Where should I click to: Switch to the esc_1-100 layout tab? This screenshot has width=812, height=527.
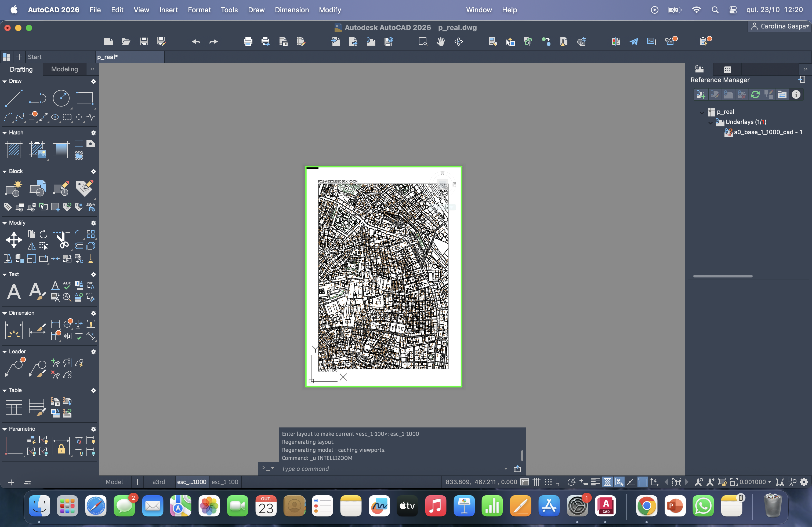pyautogui.click(x=225, y=482)
